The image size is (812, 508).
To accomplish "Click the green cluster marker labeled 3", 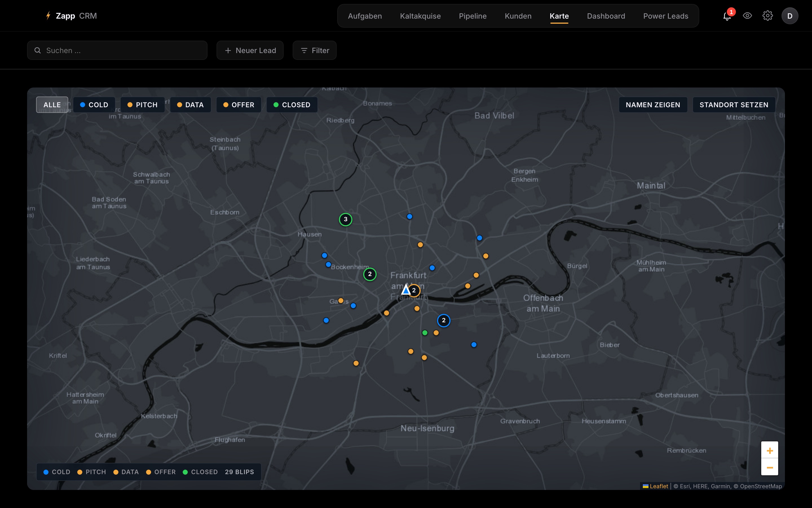I will (346, 219).
